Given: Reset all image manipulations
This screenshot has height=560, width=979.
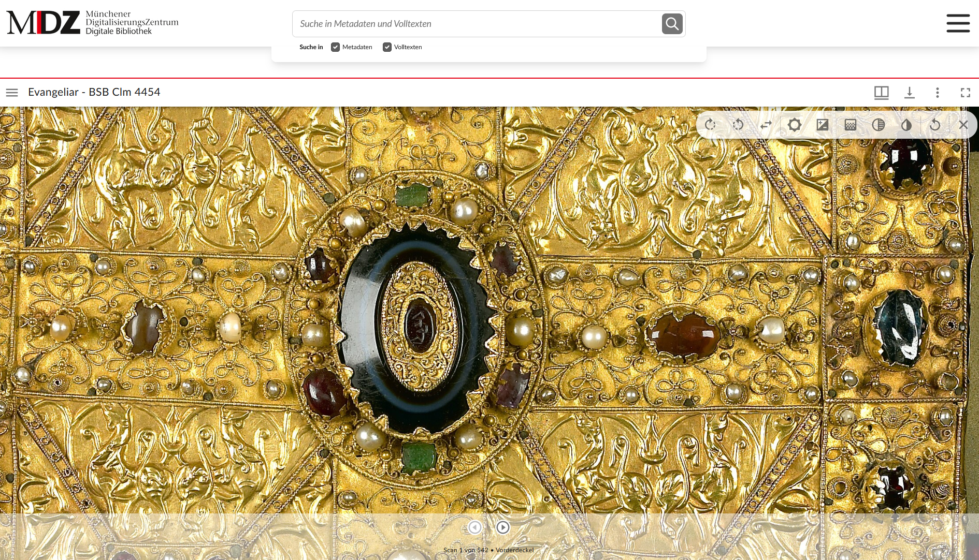Looking at the screenshot, I should (935, 125).
